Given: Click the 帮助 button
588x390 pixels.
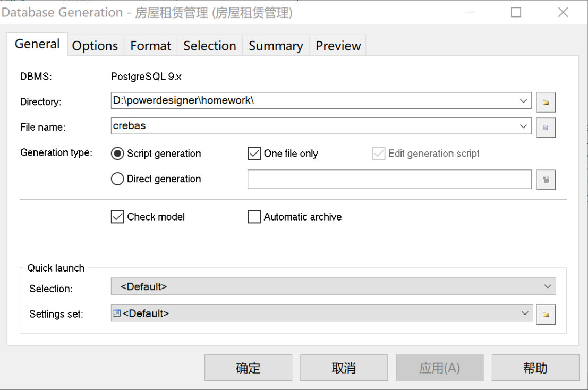Looking at the screenshot, I should tap(535, 368).
